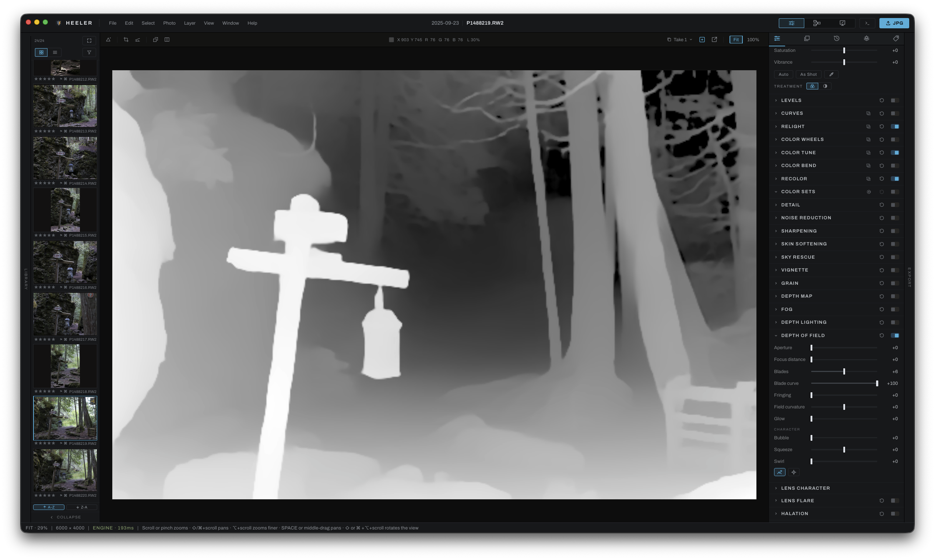Open the Photo menu

pos(169,23)
